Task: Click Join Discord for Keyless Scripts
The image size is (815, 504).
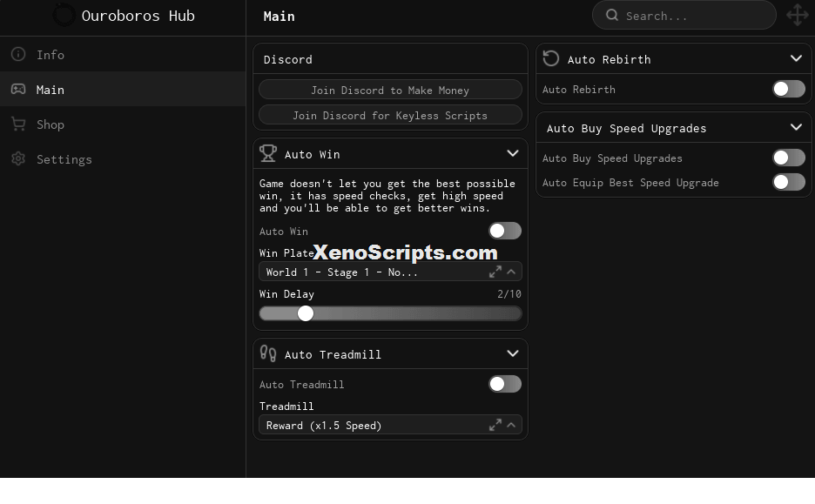Action: click(x=390, y=115)
